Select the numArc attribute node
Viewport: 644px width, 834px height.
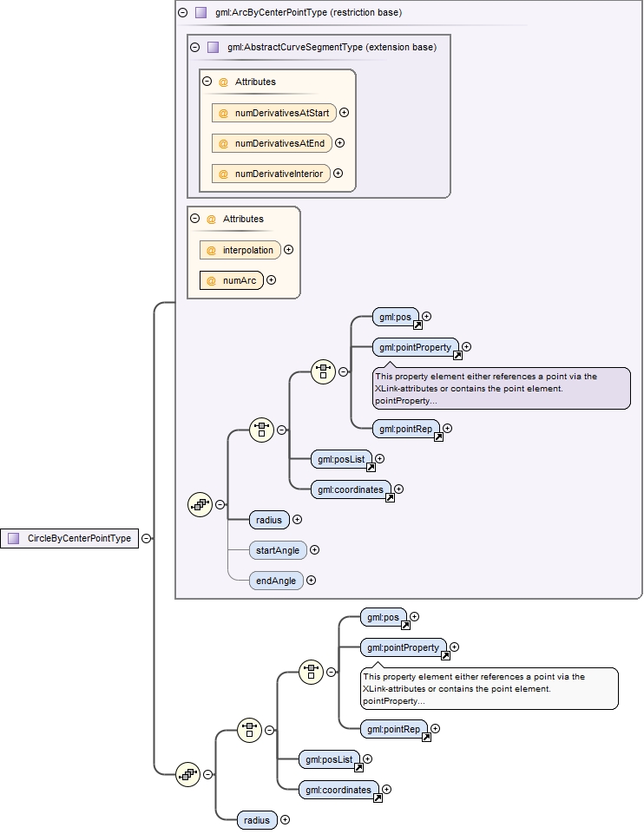pos(232,280)
